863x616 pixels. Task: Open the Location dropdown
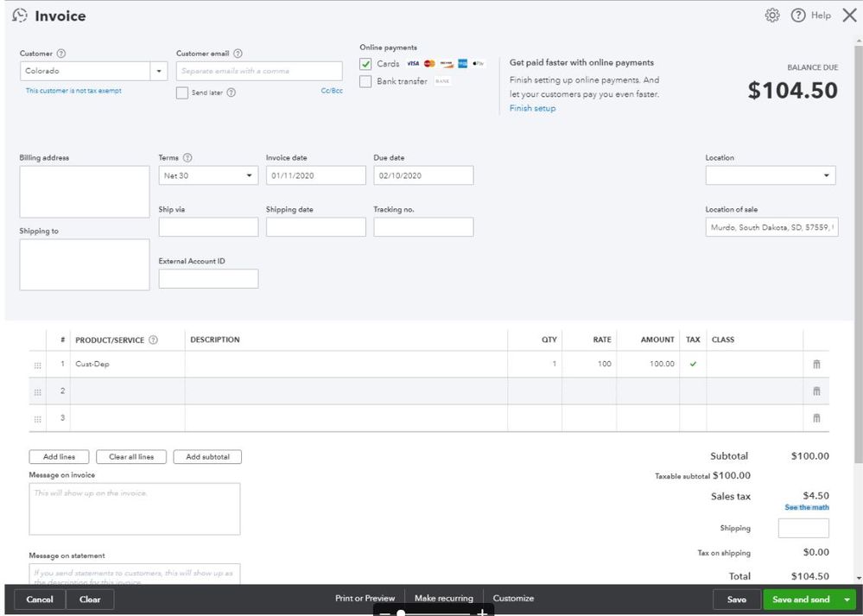771,175
